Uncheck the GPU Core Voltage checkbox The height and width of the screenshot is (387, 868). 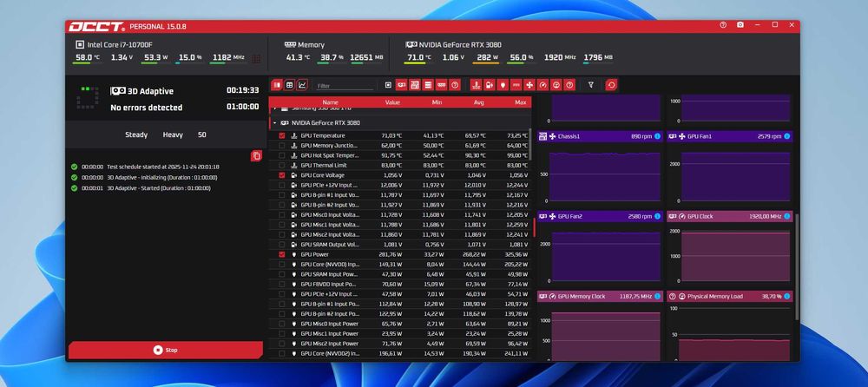coord(282,175)
